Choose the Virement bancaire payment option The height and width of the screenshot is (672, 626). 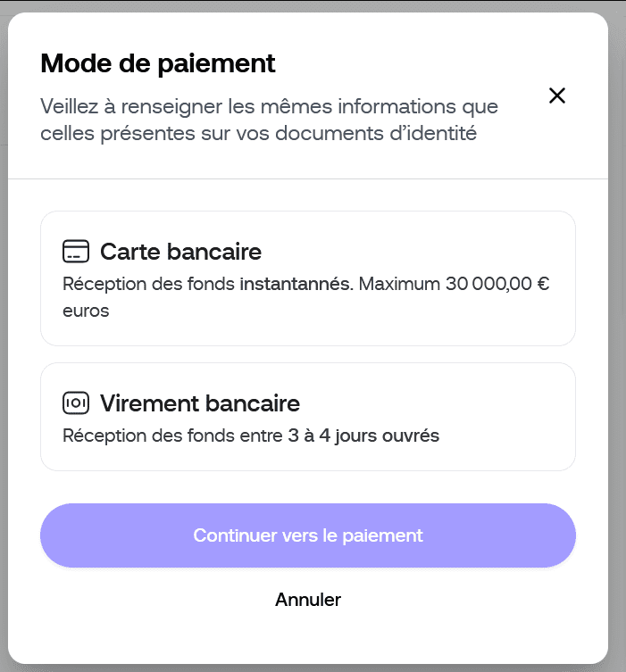click(x=307, y=417)
